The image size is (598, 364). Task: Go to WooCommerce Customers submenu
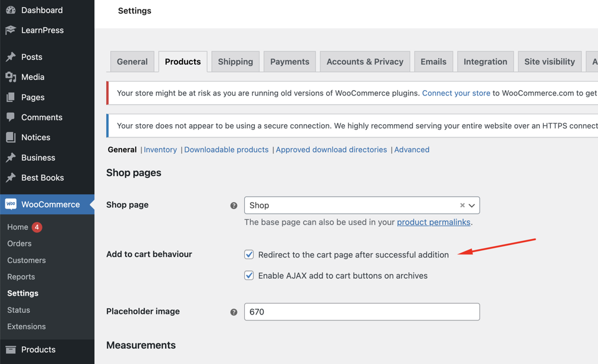(27, 260)
